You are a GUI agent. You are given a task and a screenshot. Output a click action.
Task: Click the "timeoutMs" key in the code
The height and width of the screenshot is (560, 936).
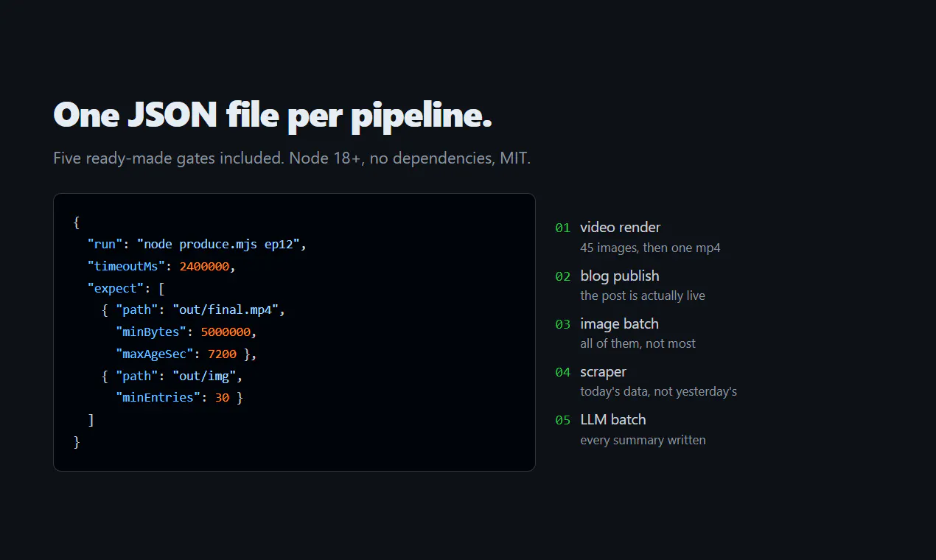126,266
